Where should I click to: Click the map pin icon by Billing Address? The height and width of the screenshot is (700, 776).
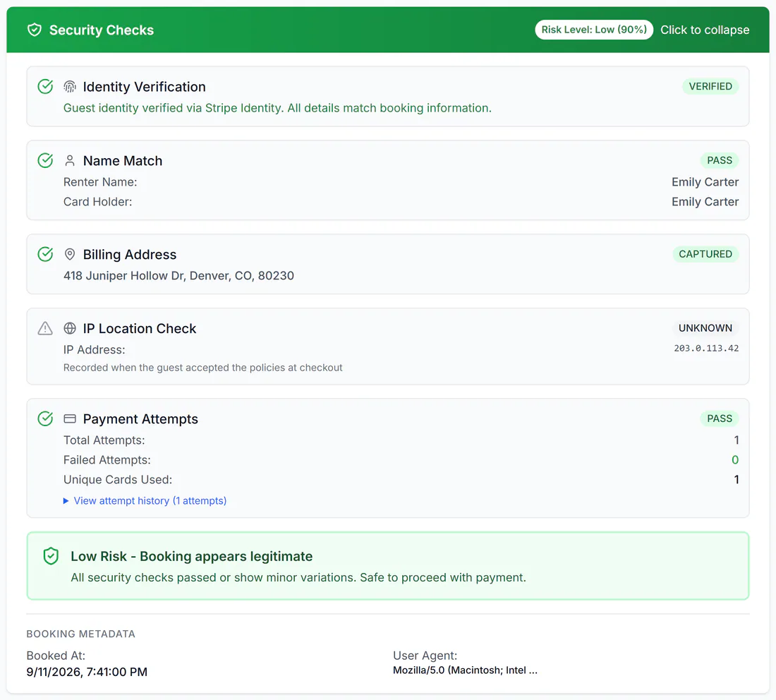70,254
